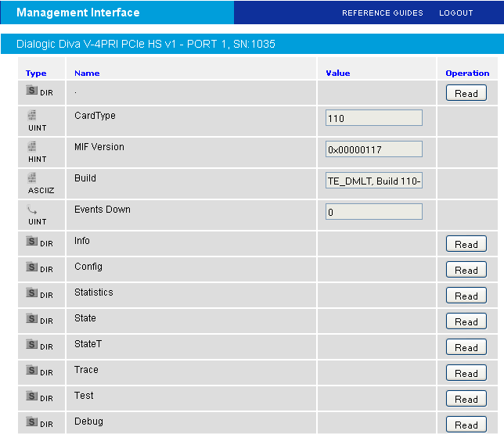Click the HINT icon beside MIF Version
The height and width of the screenshot is (434, 504).
[x=32, y=146]
